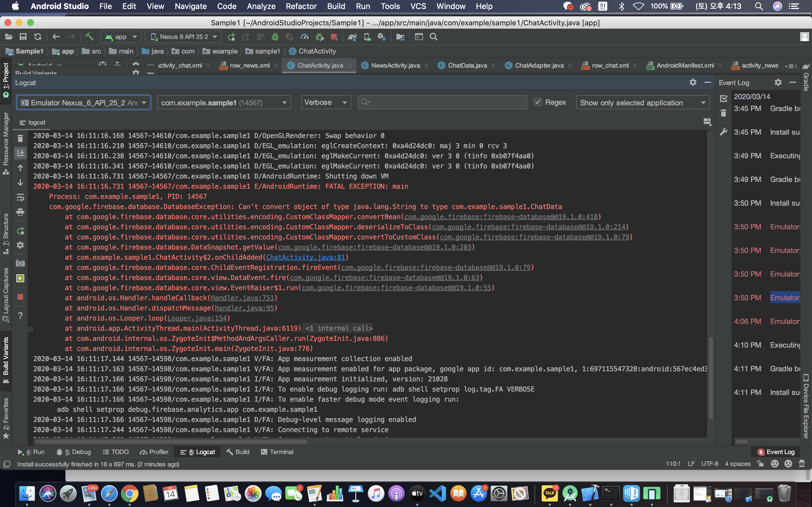Toggle the Regex checkbox
Screen dimensions: 812x507
(538, 102)
